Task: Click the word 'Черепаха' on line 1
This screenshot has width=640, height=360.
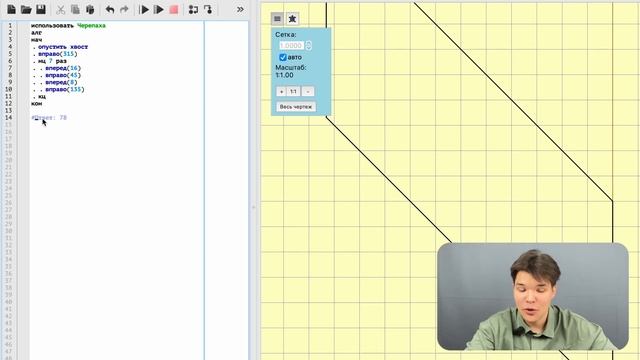Action: coord(91,25)
